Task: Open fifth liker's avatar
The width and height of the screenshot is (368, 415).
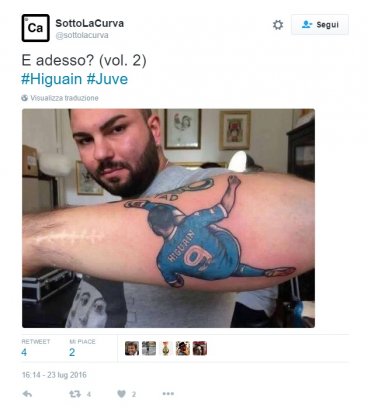Action: [200, 348]
